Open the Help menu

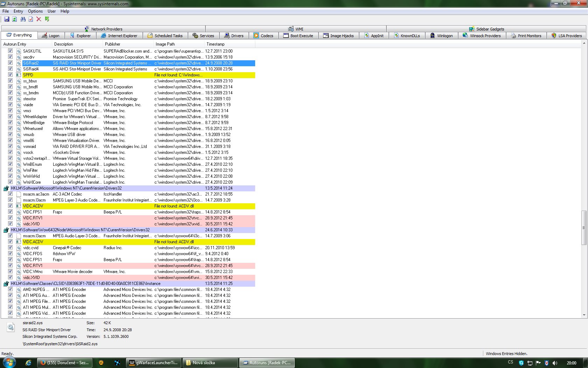(65, 11)
